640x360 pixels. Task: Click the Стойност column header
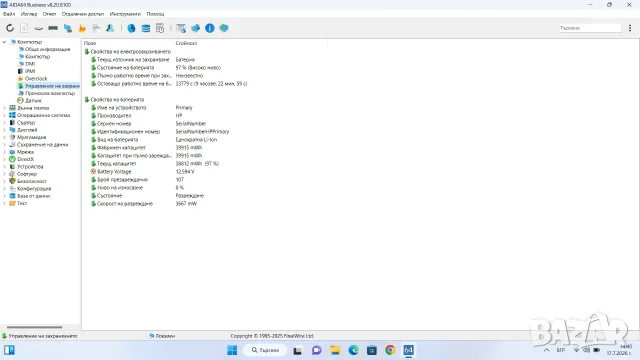(186, 43)
